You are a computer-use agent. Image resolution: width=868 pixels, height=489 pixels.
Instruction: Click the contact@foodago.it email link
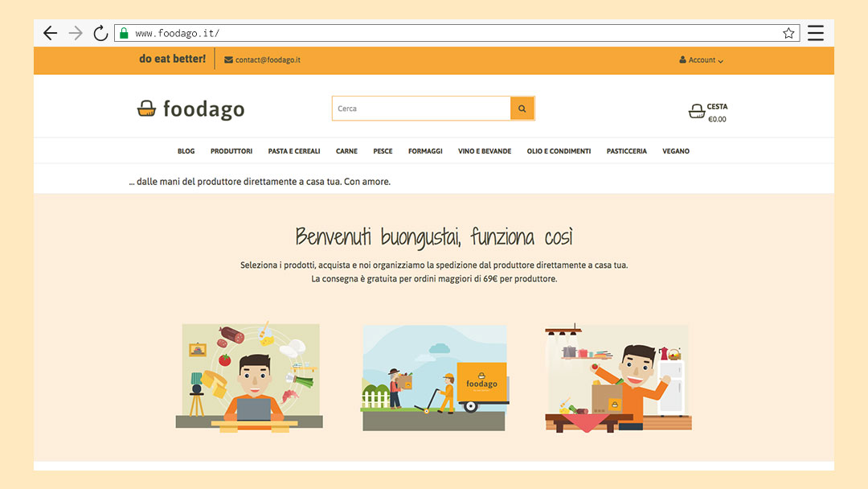coord(268,60)
